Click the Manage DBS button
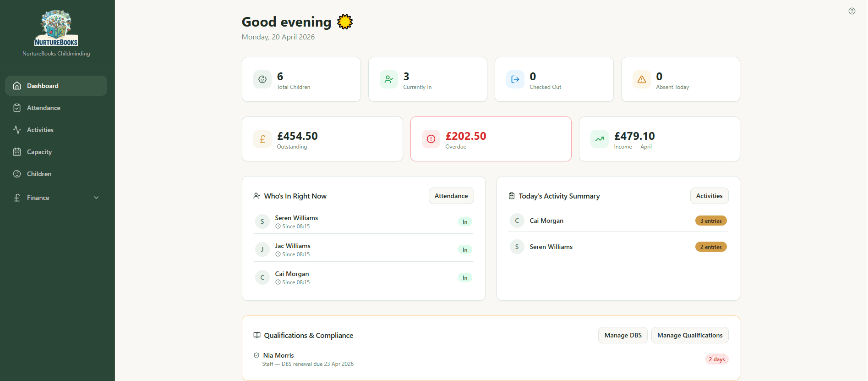868x381 pixels. [x=623, y=335]
